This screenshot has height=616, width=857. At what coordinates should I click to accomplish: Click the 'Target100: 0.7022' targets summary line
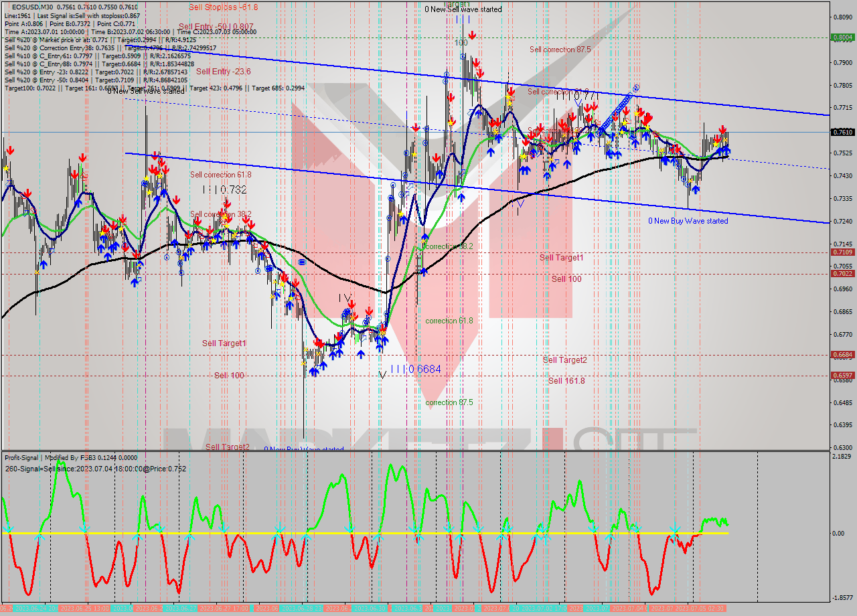pyautogui.click(x=154, y=88)
